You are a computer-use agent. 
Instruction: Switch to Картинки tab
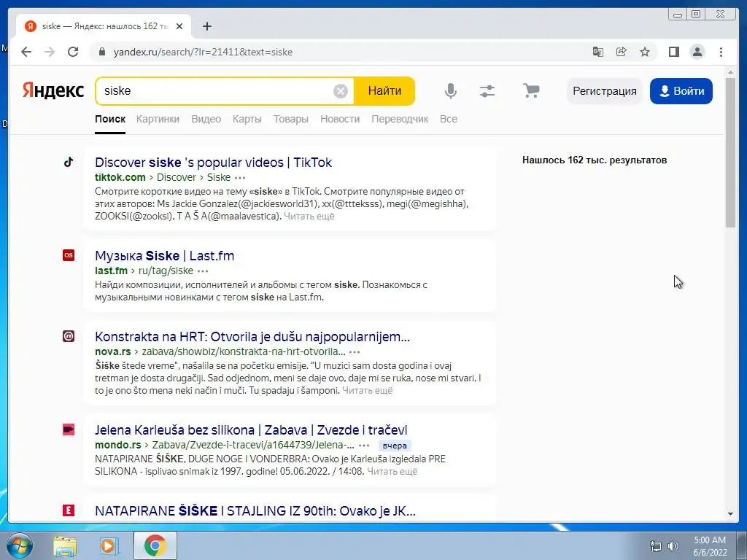(158, 119)
